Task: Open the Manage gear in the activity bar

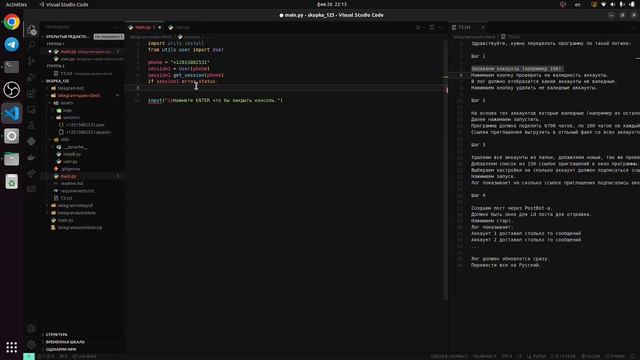Action: click(31, 344)
